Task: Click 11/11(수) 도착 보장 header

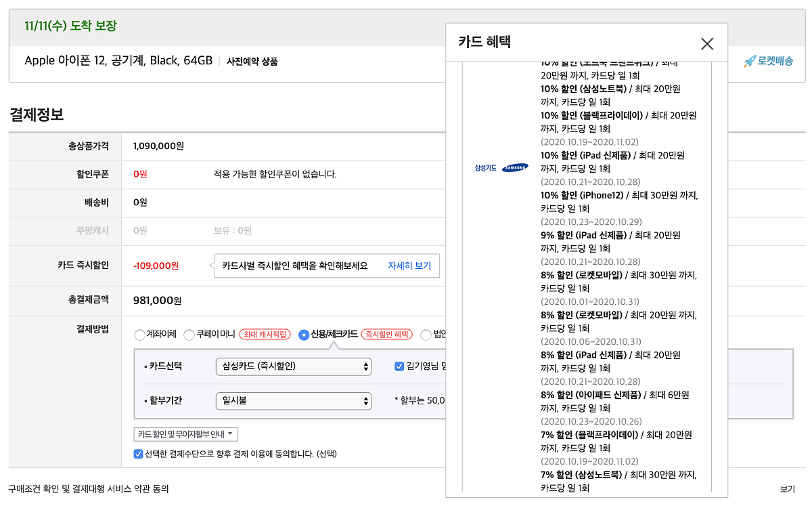Action: tap(70, 26)
